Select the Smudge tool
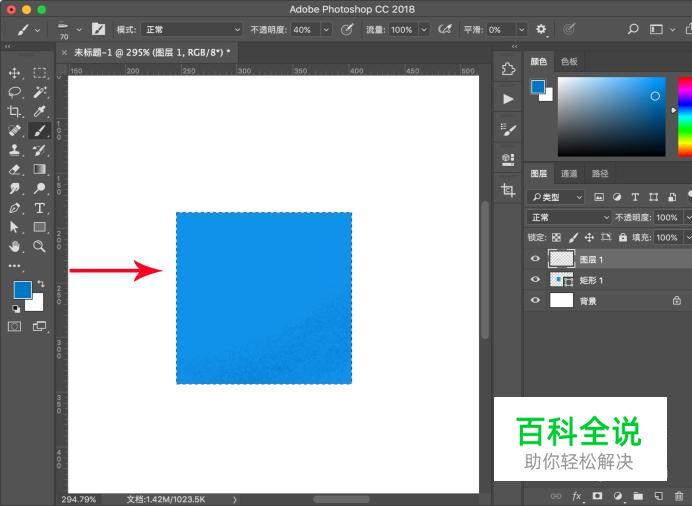The image size is (692, 506). click(15, 189)
